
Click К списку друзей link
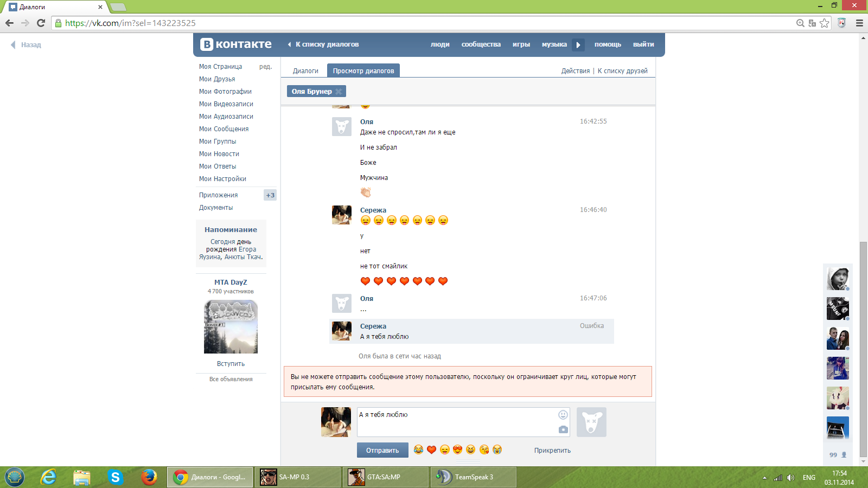(x=623, y=71)
